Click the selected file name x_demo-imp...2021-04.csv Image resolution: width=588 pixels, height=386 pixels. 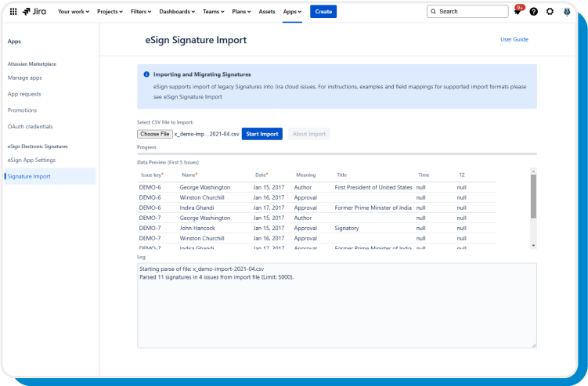tap(207, 134)
